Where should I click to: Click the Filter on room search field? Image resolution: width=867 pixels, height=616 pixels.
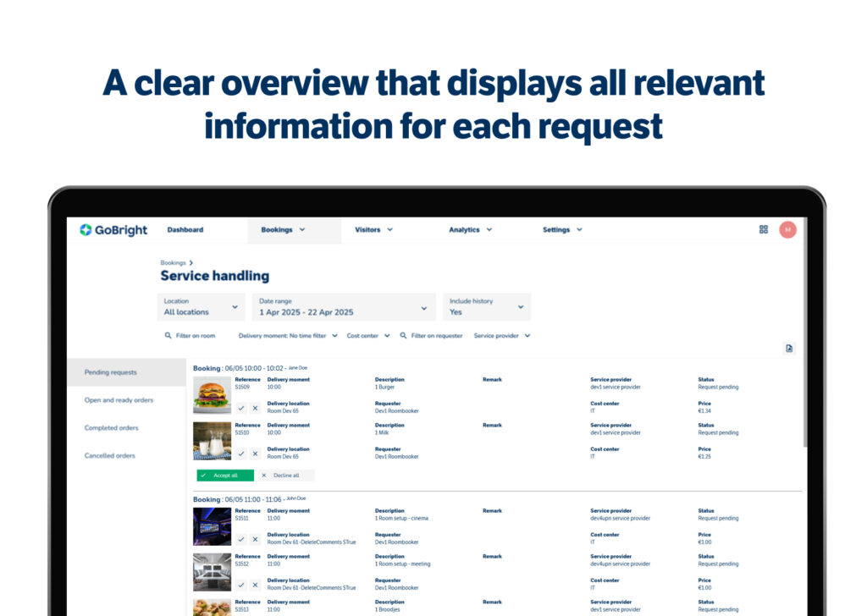coord(195,336)
